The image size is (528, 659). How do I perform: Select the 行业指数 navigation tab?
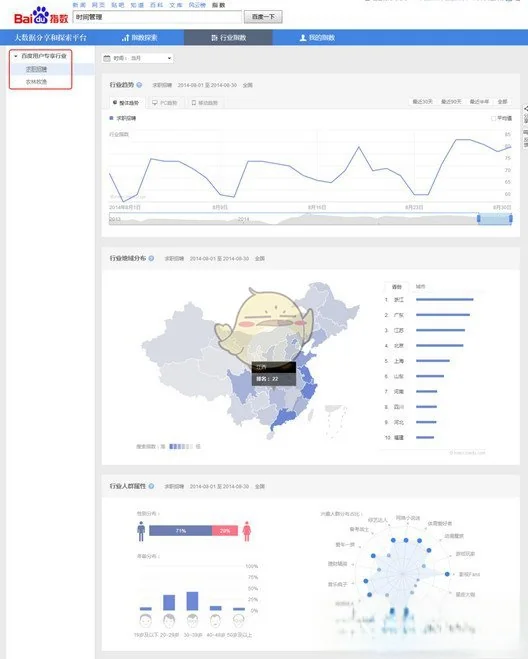228,37
